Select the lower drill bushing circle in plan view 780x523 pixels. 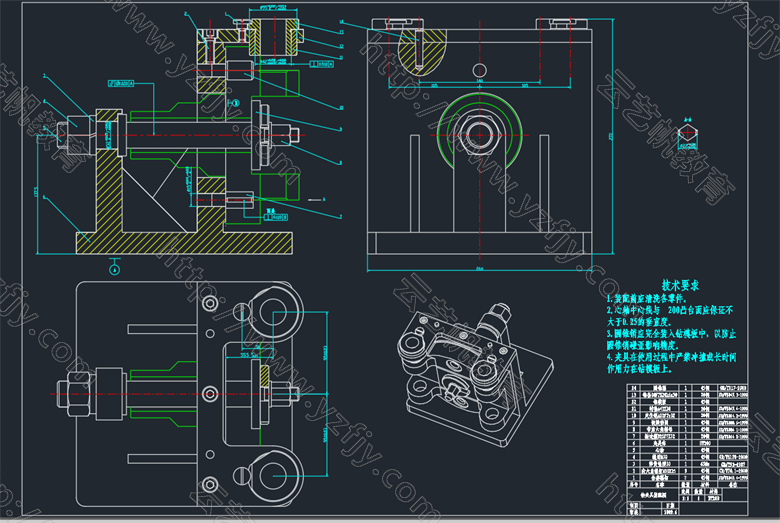click(273, 476)
